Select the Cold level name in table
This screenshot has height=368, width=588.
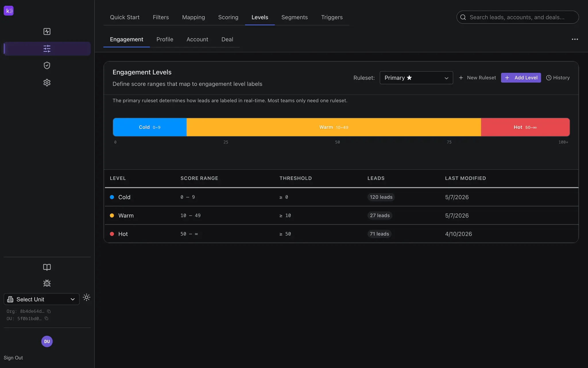[x=124, y=197]
